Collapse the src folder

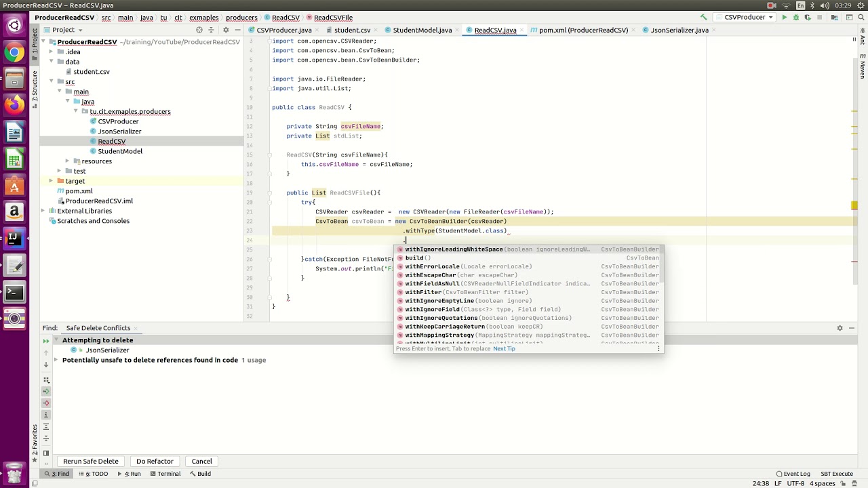point(51,81)
